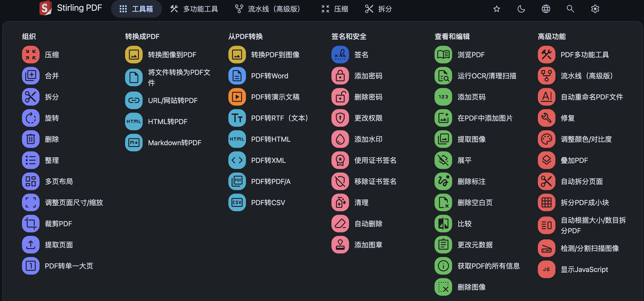Click the 添加图章 stamp icon

pyautogui.click(x=340, y=245)
